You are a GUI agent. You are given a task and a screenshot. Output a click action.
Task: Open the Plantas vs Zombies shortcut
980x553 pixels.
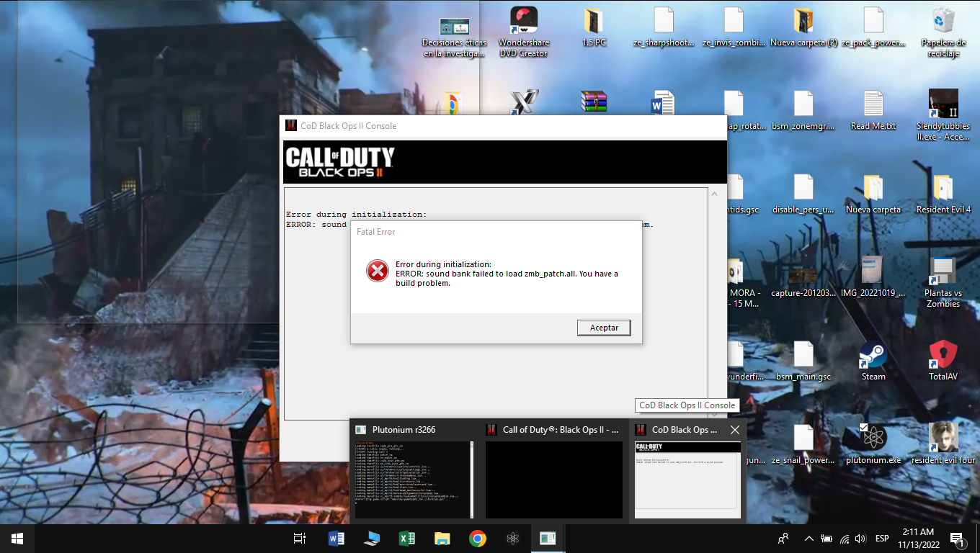[943, 282]
